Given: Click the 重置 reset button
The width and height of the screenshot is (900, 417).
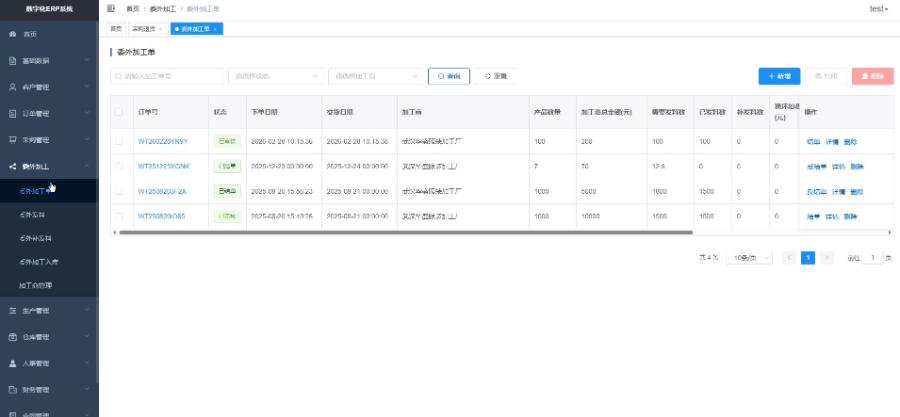Looking at the screenshot, I should (495, 76).
